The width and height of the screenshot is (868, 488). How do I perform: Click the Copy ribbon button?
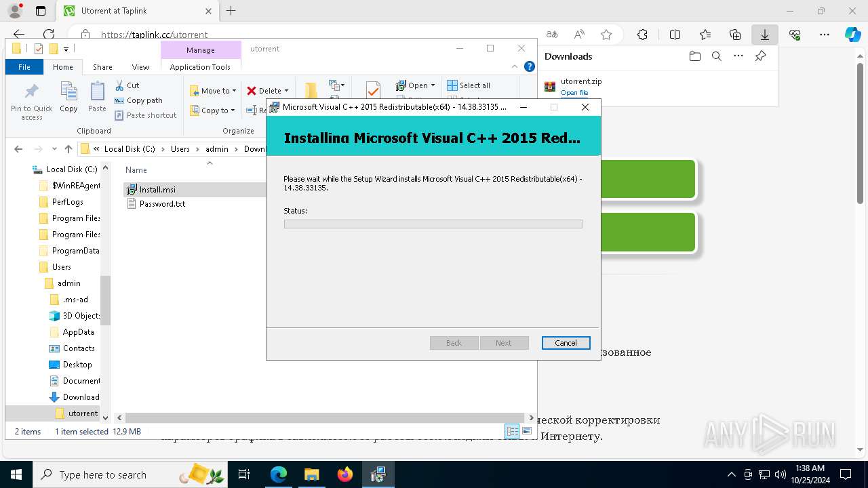pyautogui.click(x=68, y=97)
